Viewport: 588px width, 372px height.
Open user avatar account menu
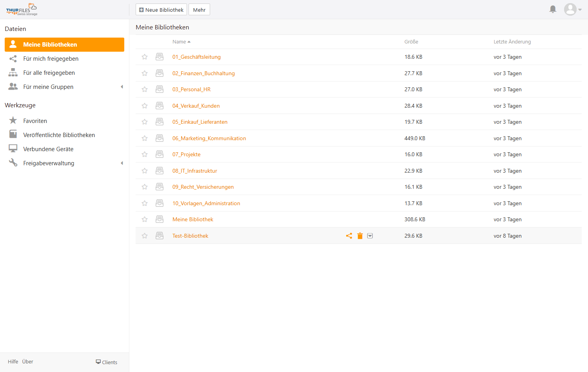(x=572, y=9)
